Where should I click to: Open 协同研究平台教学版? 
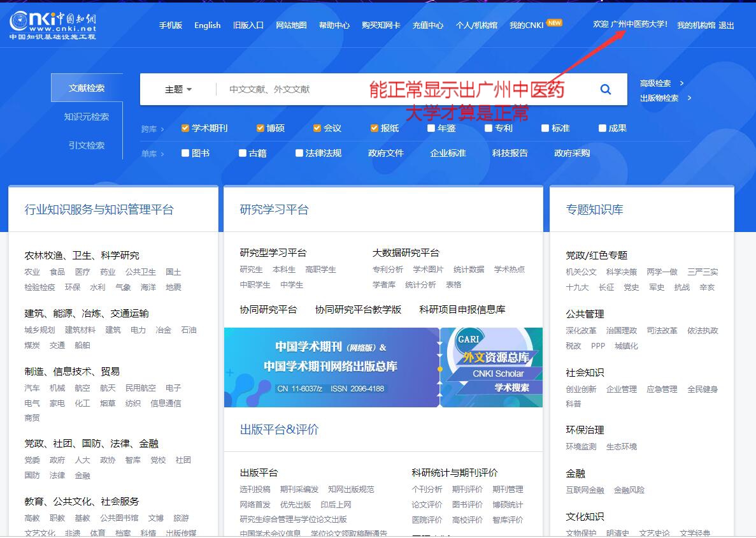coord(358,309)
